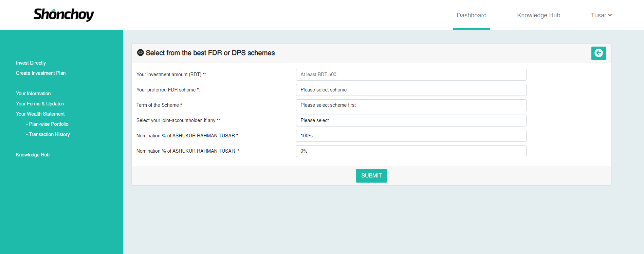Click the round icon beside the scheme heading
Screen dimensions: 644x254
click(x=140, y=53)
